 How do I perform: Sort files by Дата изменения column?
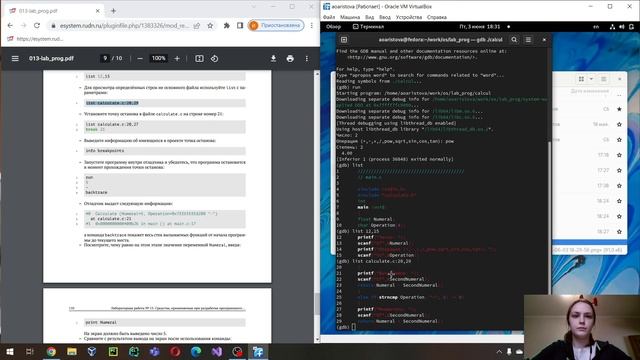(590, 91)
